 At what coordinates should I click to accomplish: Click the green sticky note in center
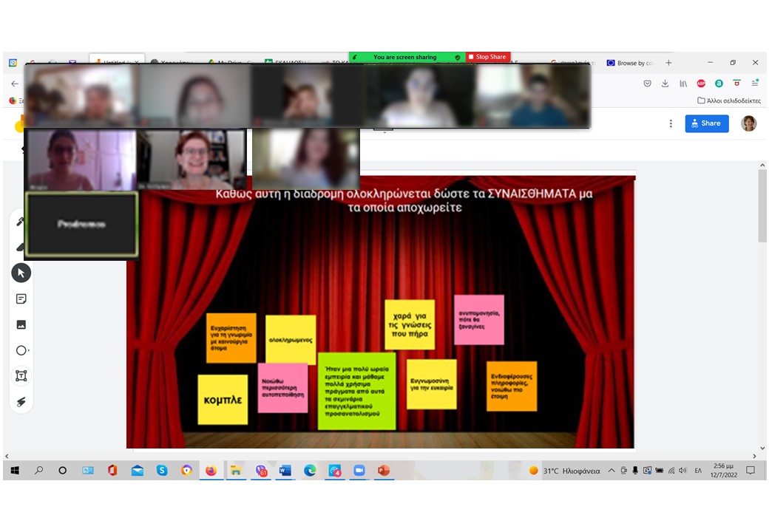[356, 391]
